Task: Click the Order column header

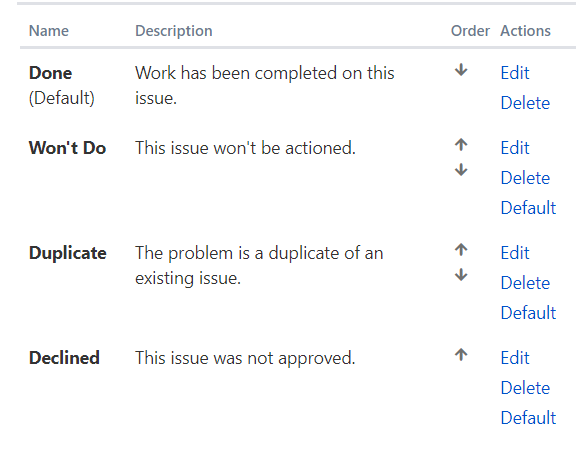Action: coord(470,31)
